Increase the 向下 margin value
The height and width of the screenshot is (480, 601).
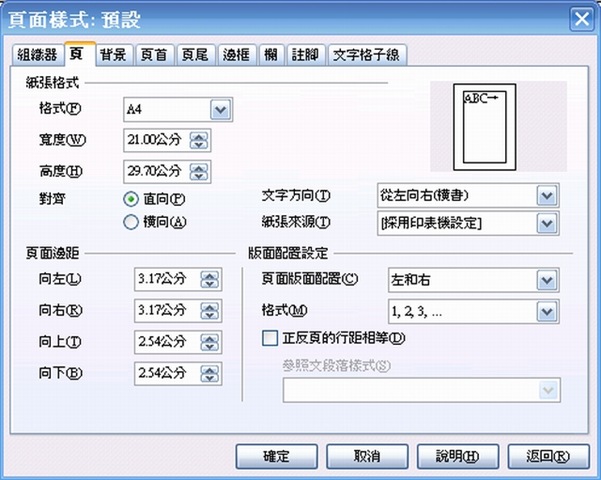coord(210,370)
